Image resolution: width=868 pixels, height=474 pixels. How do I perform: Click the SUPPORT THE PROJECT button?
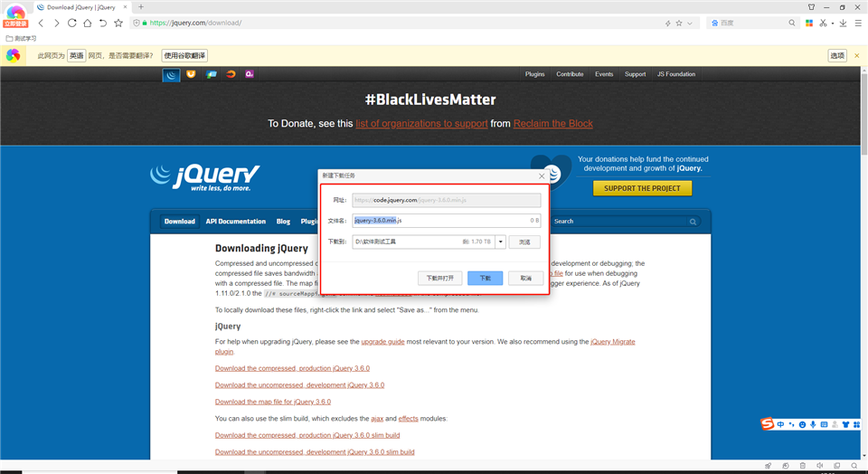coord(642,188)
